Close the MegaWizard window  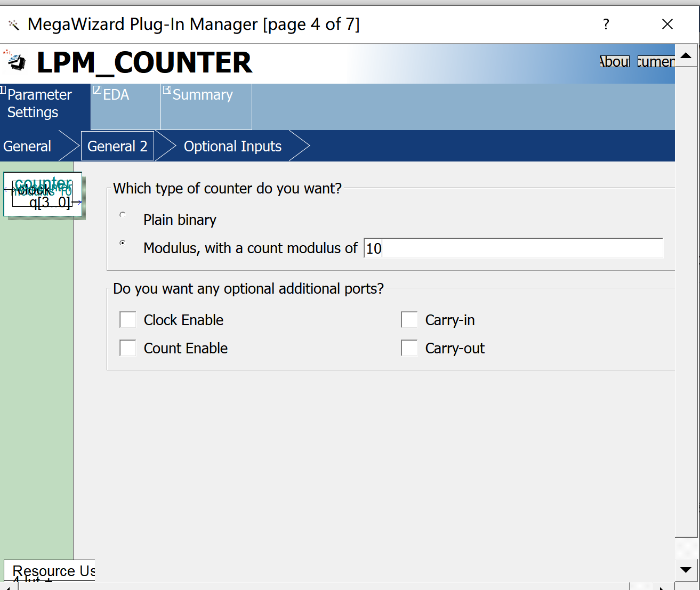(x=667, y=24)
